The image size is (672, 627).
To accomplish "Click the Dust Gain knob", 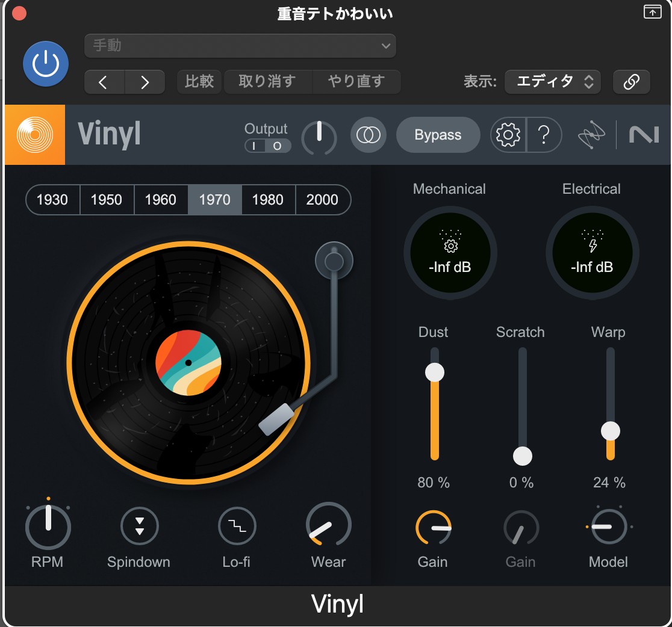I will pyautogui.click(x=434, y=528).
